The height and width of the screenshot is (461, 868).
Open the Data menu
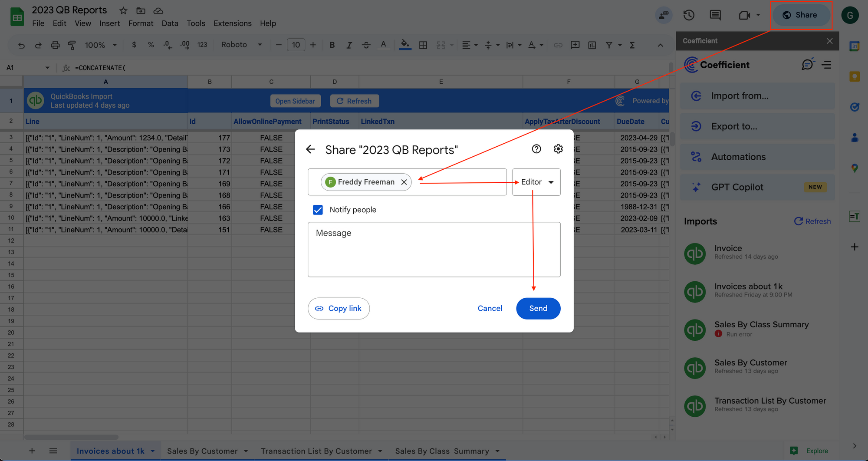(170, 23)
